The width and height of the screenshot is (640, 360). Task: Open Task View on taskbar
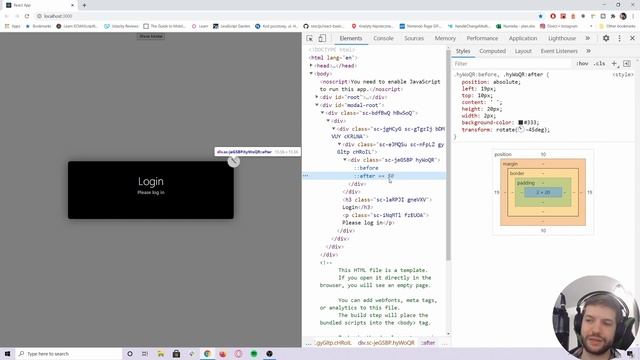[145, 353]
